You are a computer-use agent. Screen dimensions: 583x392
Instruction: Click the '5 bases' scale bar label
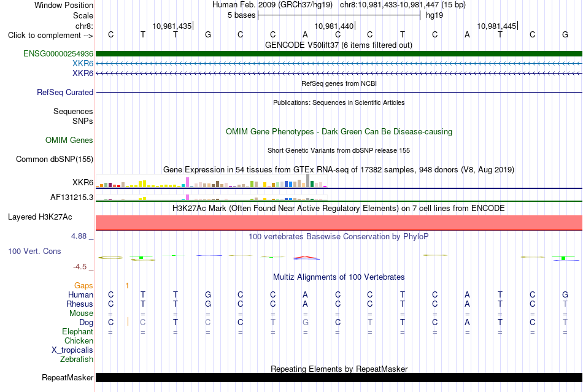click(x=242, y=15)
